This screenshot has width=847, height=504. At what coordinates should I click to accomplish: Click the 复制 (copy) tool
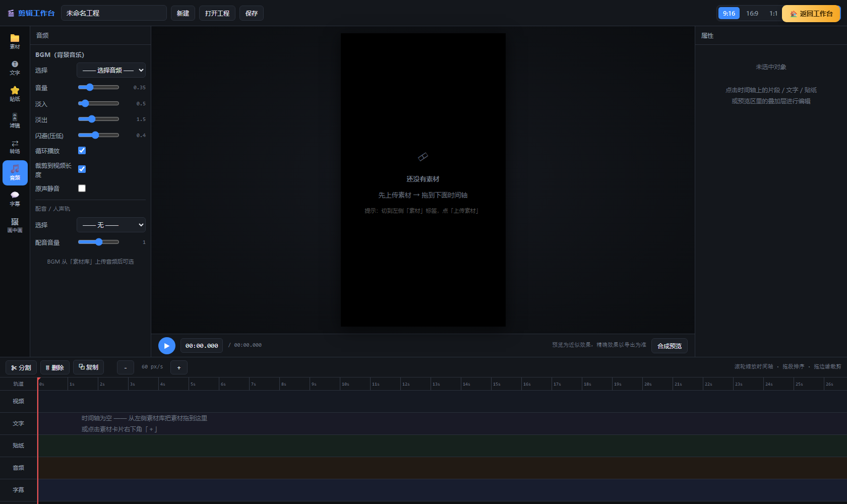click(89, 367)
